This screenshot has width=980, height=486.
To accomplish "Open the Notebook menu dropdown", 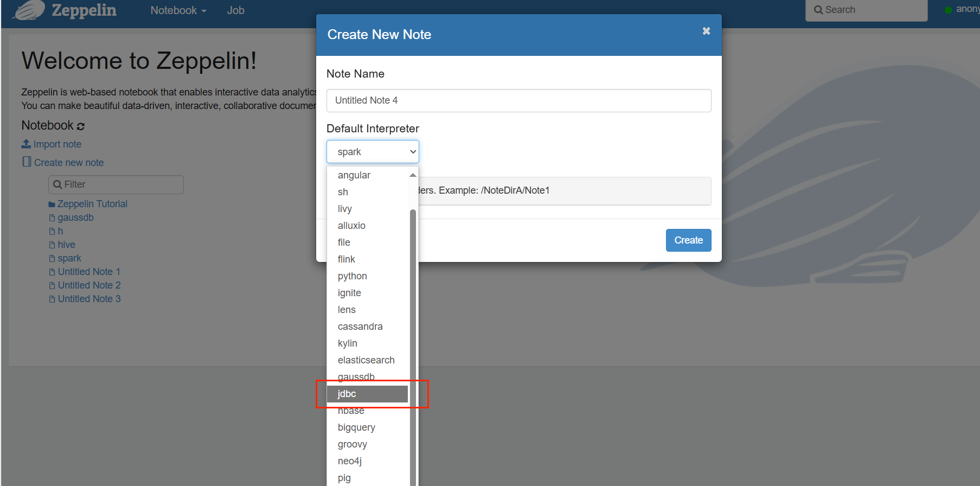I will 178,10.
